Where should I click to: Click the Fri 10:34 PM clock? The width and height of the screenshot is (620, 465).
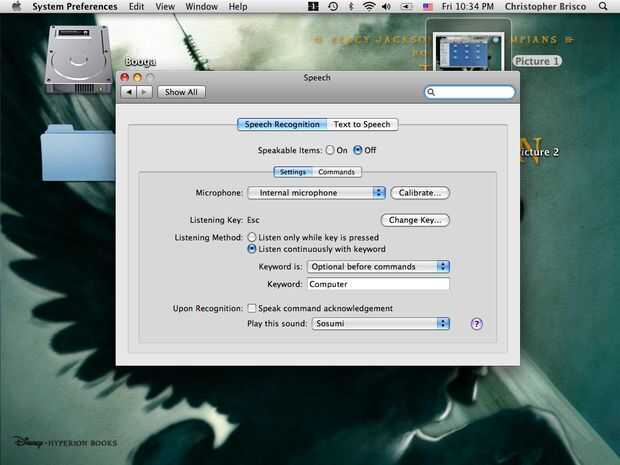click(x=468, y=6)
